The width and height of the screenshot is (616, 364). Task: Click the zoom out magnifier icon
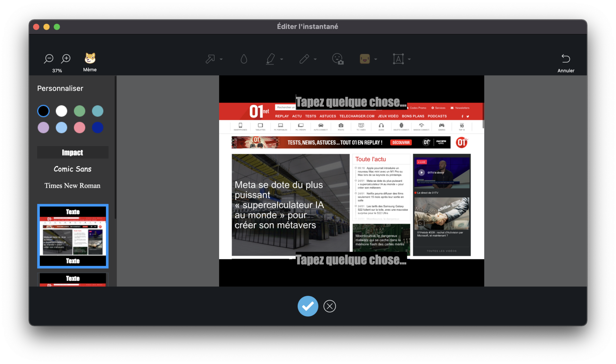48,59
